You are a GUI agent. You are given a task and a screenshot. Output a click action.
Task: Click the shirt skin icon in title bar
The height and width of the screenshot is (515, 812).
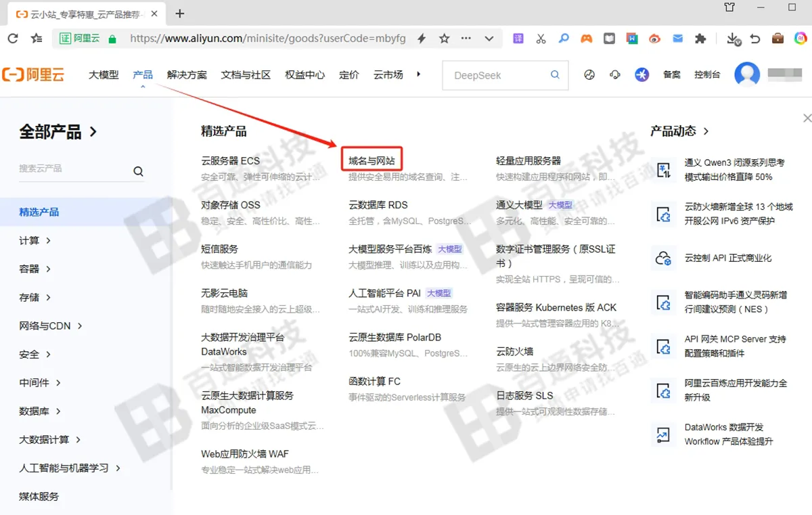click(x=729, y=7)
